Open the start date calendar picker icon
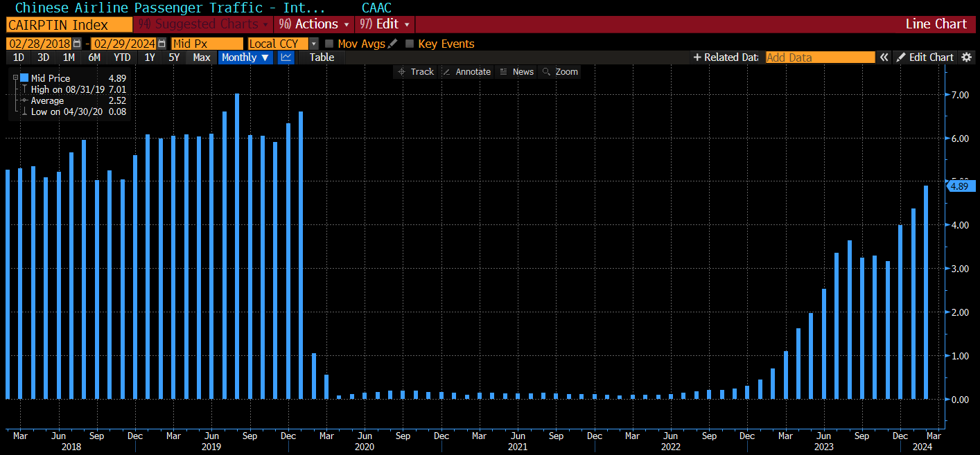Image resolution: width=980 pixels, height=455 pixels. [x=77, y=44]
